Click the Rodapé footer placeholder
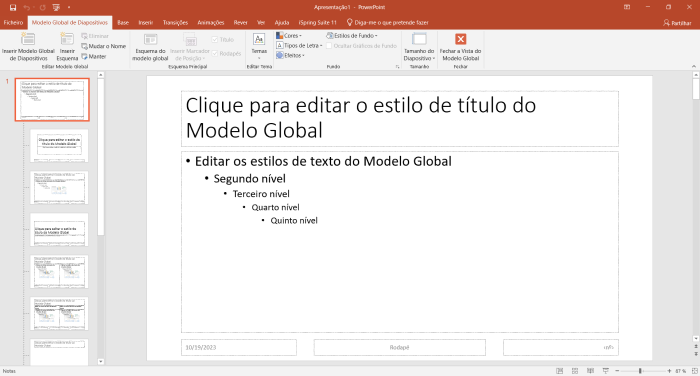 400,347
